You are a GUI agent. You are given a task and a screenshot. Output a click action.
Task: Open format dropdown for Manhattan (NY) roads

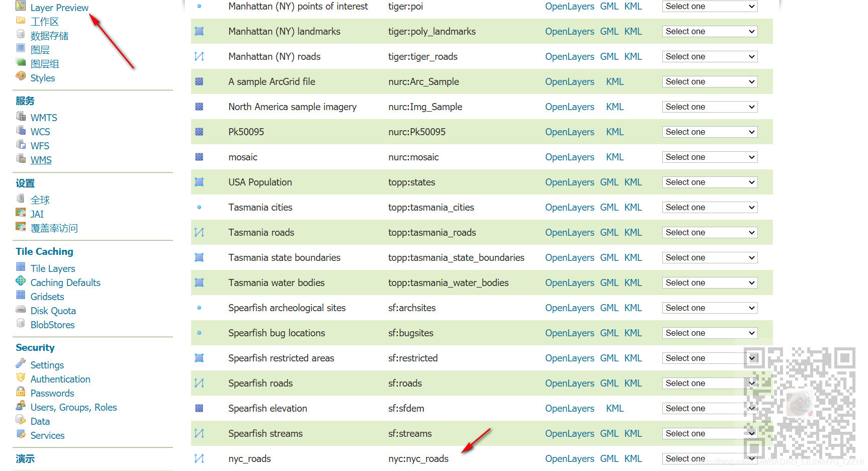pos(710,56)
